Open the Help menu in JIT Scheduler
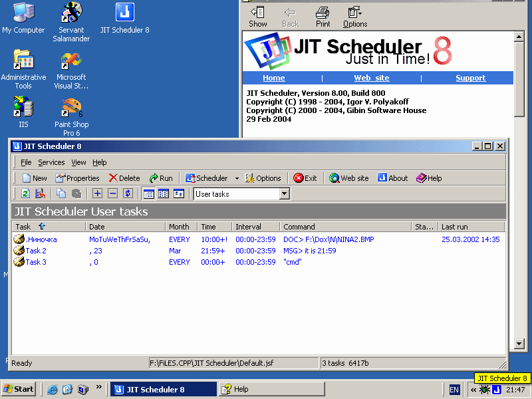This screenshot has height=399, width=532. [99, 162]
